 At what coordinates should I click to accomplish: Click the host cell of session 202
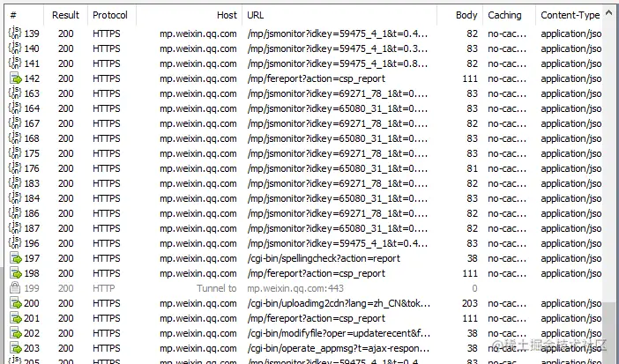coord(198,334)
